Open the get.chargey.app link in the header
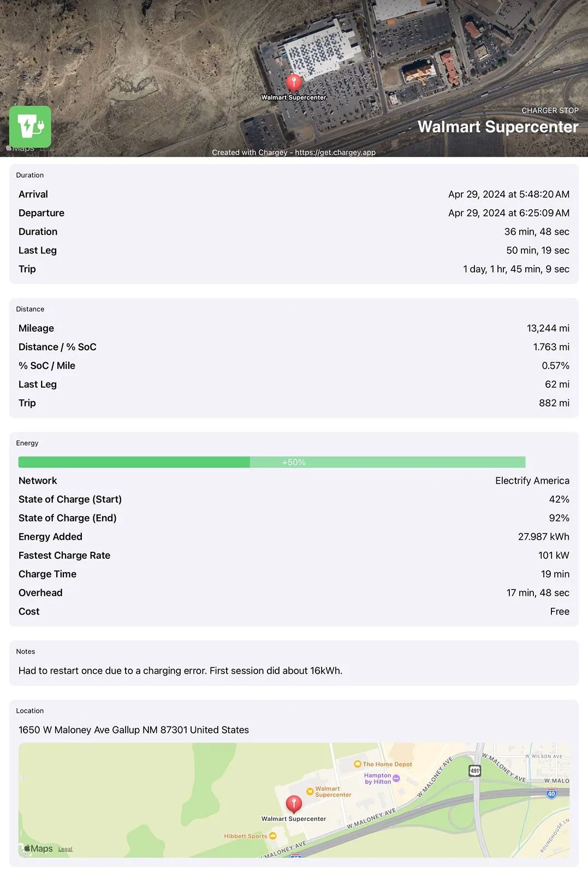 point(335,152)
